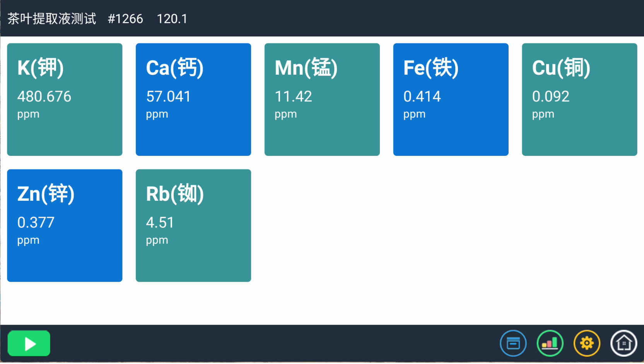Select the Ca(钙) result tile

click(x=193, y=99)
